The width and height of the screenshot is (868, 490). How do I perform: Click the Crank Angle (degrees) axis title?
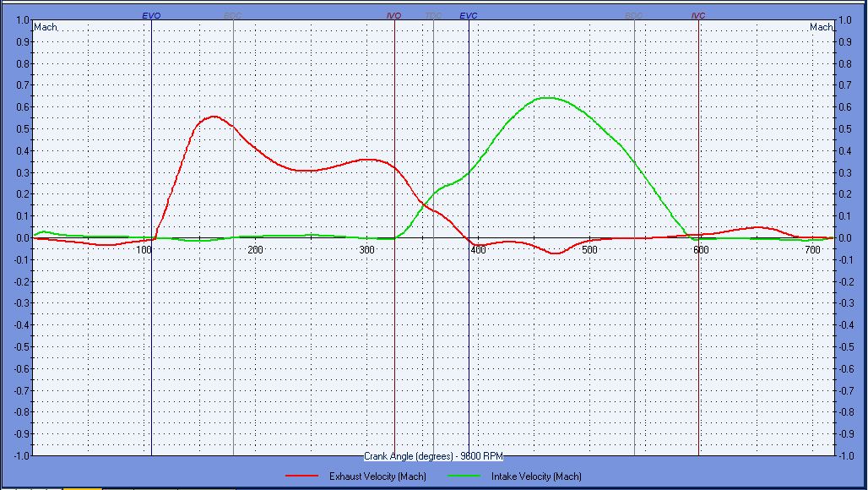433,456
